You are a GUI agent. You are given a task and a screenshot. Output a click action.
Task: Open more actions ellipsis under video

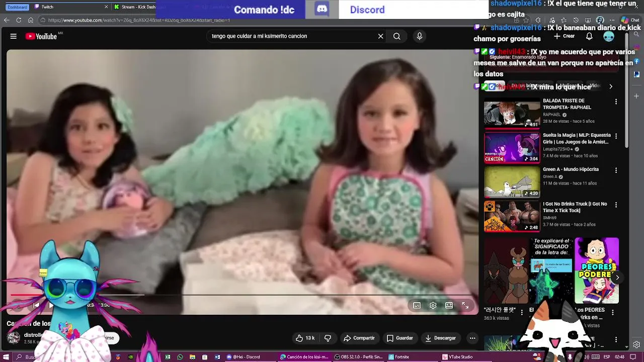tap(472, 338)
